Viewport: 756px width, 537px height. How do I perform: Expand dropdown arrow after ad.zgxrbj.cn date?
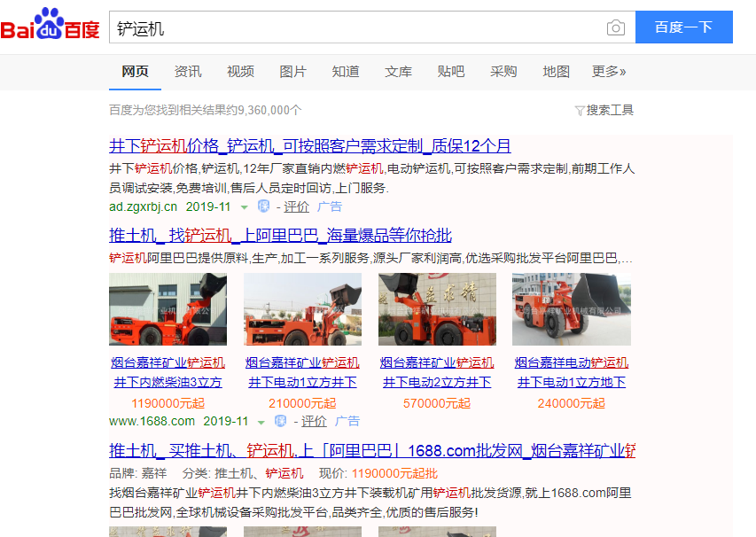[x=244, y=207]
